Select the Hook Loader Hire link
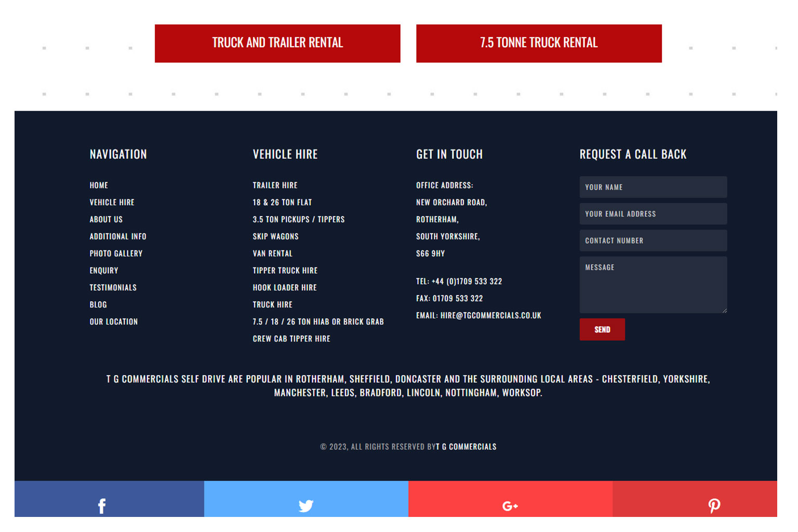The image size is (798, 532). pyautogui.click(x=284, y=288)
